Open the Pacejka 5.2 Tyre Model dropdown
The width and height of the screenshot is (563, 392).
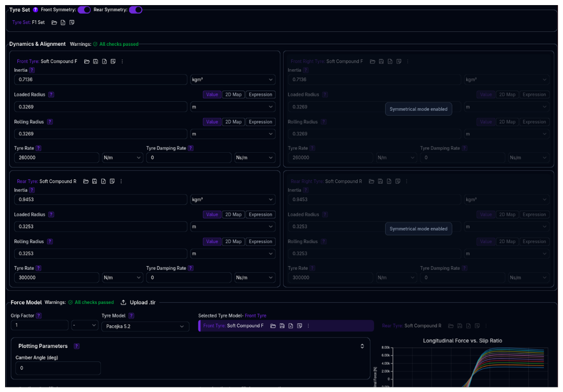145,326
